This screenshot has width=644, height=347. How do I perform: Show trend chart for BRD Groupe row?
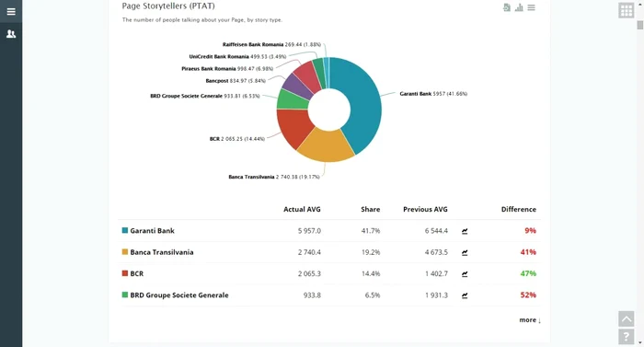[x=465, y=295]
